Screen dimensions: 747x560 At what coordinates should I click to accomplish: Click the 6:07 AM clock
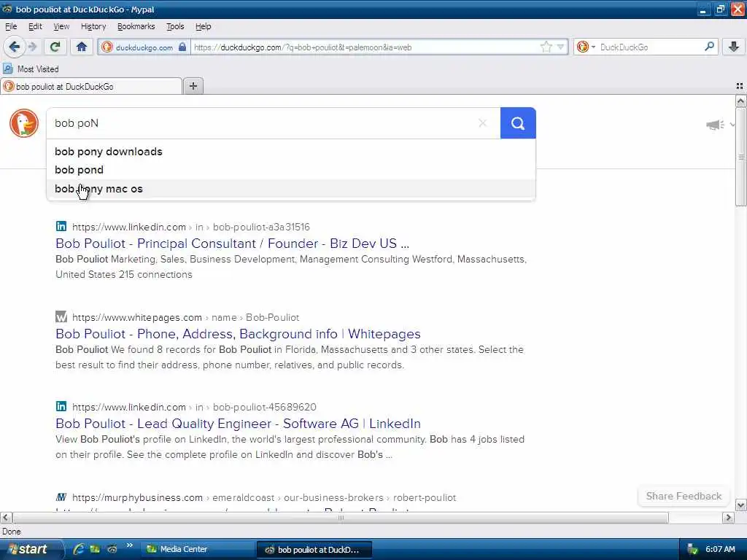click(x=720, y=550)
